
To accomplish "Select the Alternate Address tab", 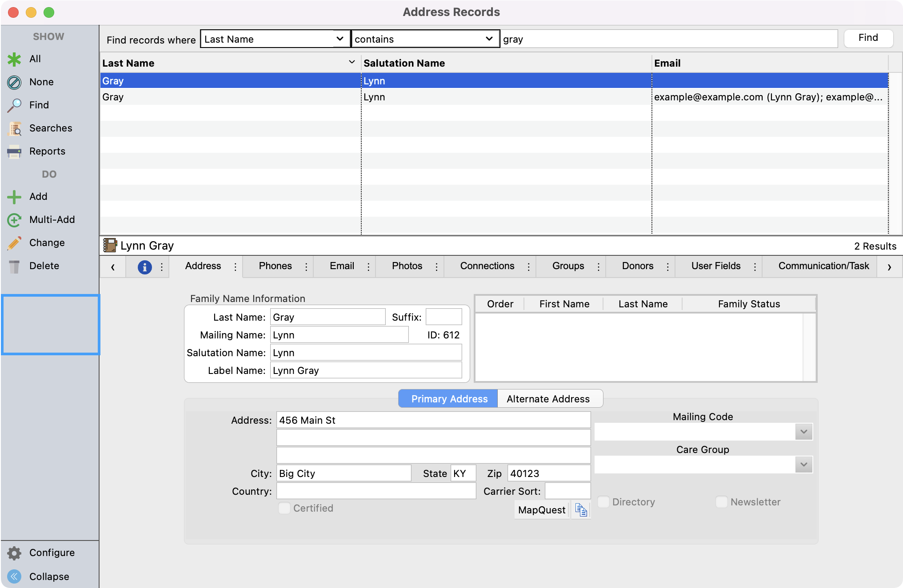I will pyautogui.click(x=548, y=399).
